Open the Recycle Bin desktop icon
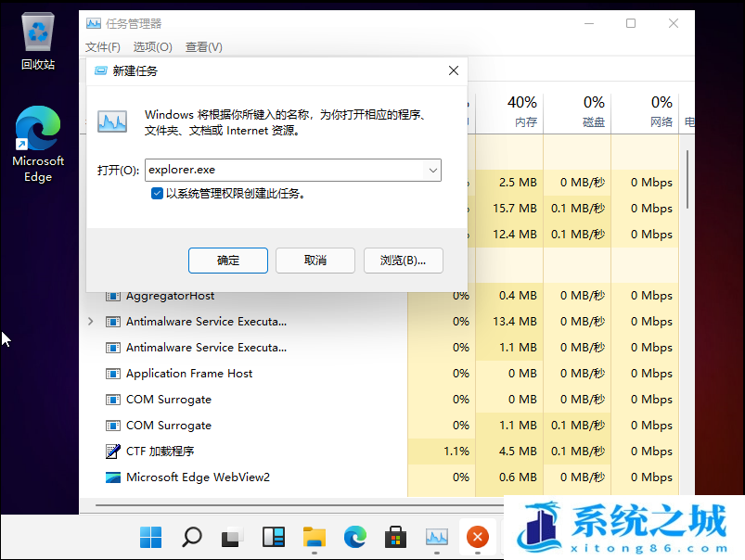The width and height of the screenshot is (745, 560). tap(38, 42)
